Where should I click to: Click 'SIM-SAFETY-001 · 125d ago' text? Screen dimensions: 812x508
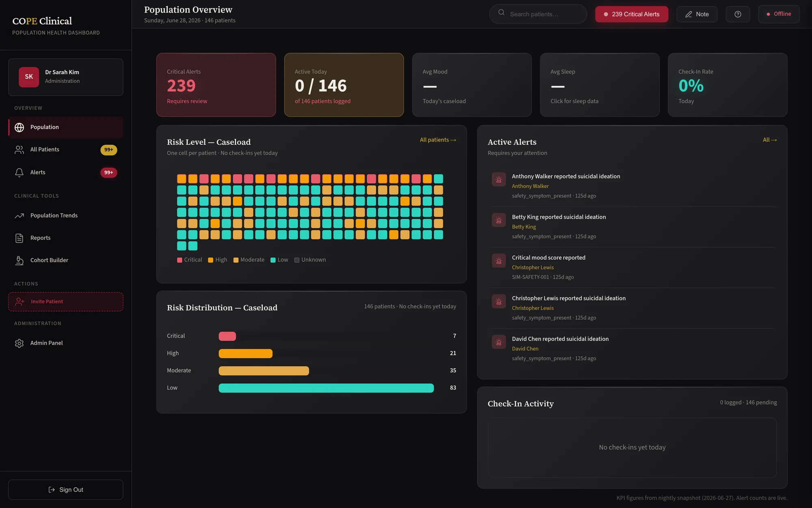point(543,277)
